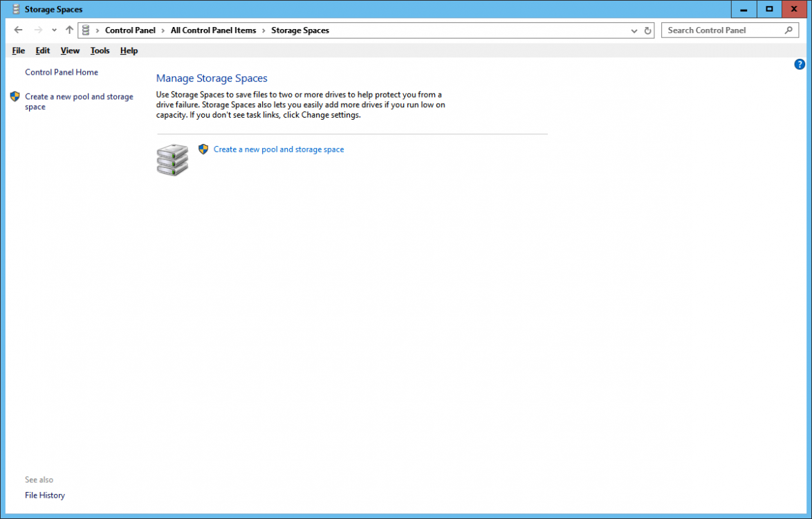Click the Storage Spaces breadcrumb segment

pyautogui.click(x=300, y=30)
